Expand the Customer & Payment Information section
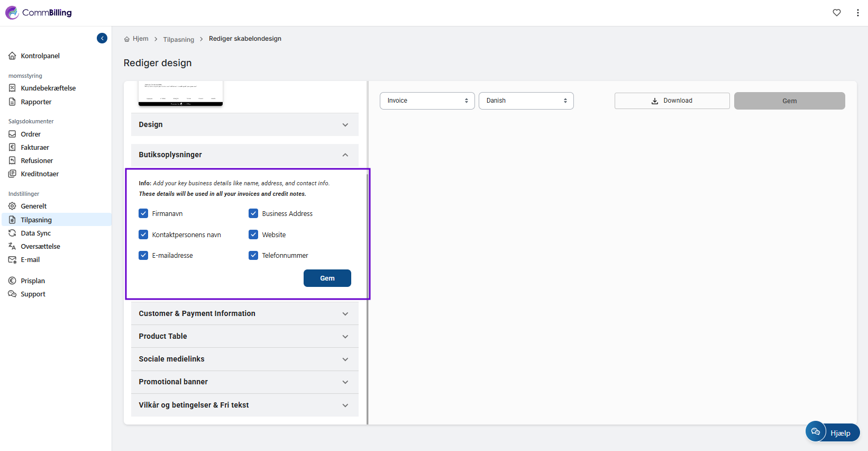The image size is (868, 451). [244, 313]
